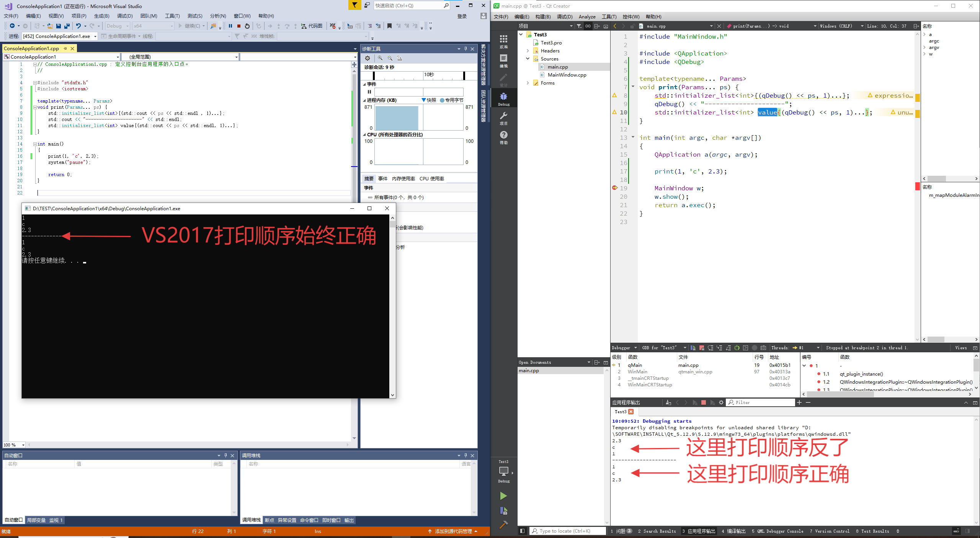Expand the Headers folder in Qt project tree
Screen dimensions: 980x538
(x=528, y=51)
